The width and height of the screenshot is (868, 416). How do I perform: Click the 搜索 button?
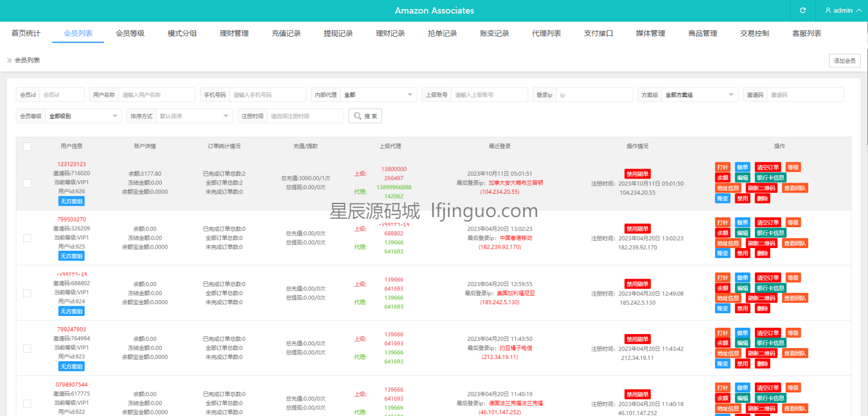pyautogui.click(x=365, y=116)
